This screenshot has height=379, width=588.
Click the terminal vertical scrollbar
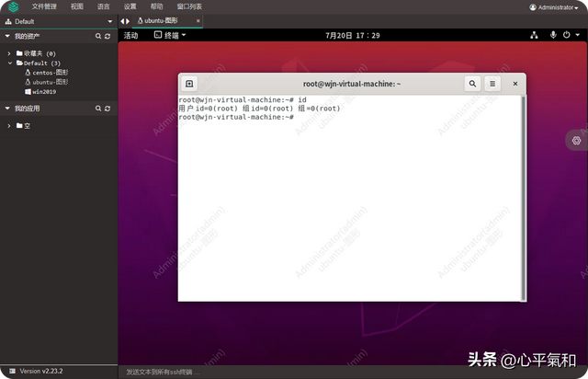(524, 198)
